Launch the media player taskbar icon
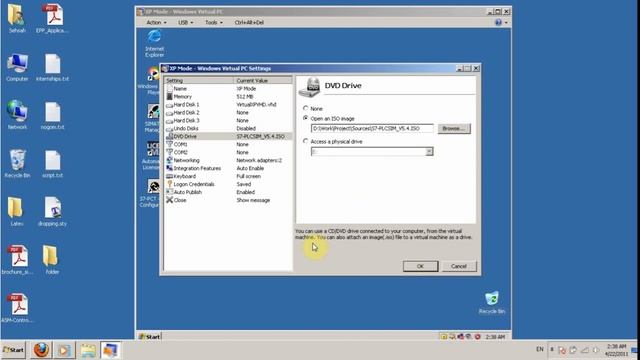The height and width of the screenshot is (360, 640). tap(63, 350)
